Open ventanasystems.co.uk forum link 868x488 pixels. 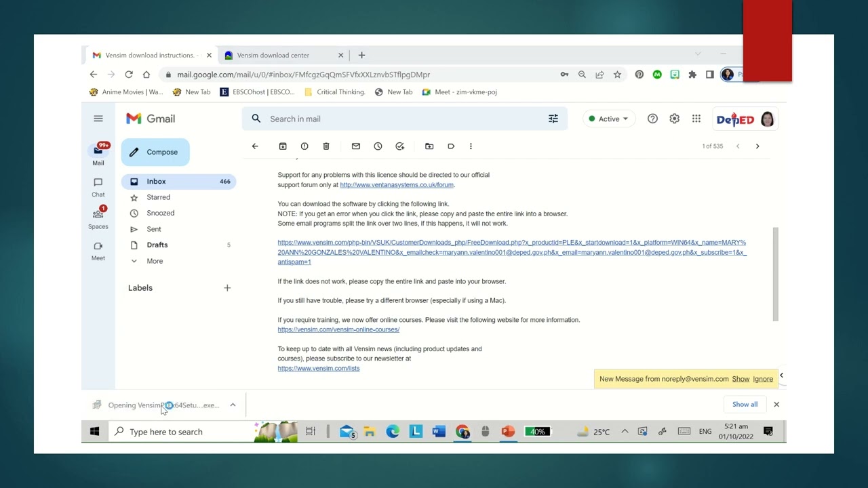[x=397, y=185]
